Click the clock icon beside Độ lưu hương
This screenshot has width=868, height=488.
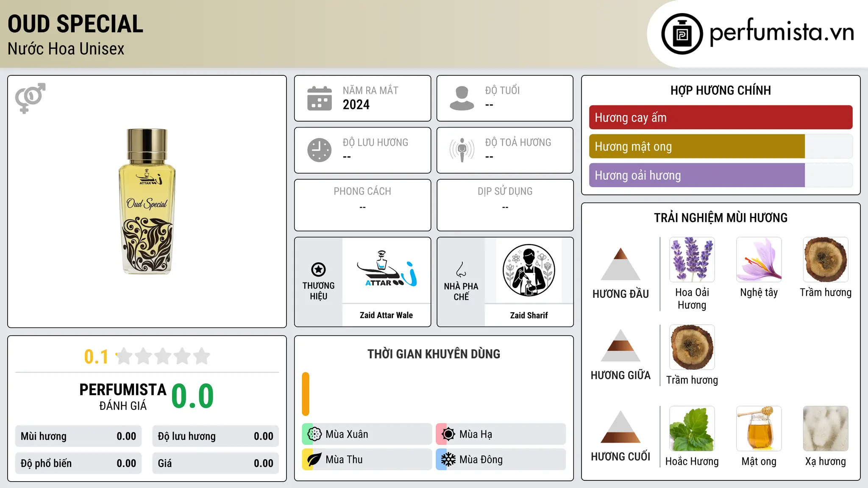coord(320,150)
